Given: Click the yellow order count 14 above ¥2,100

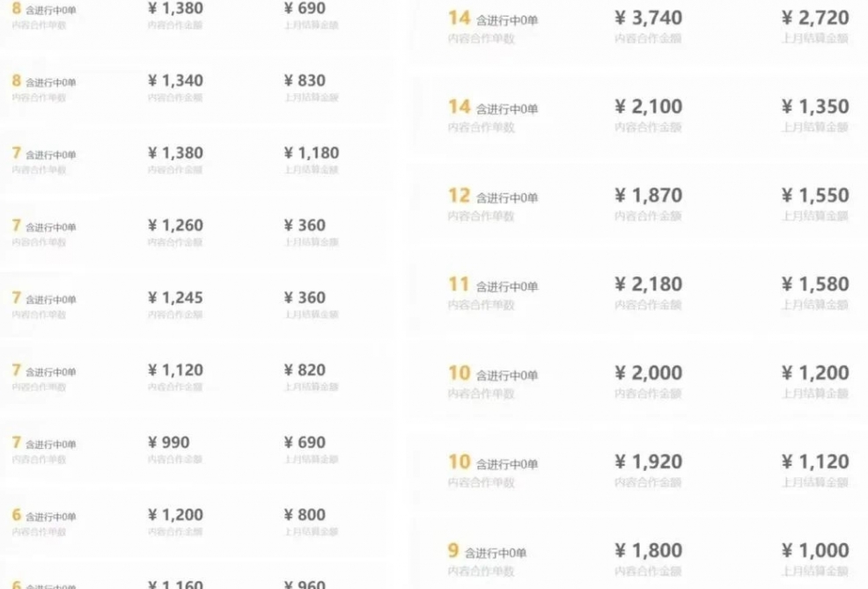Looking at the screenshot, I should [459, 106].
